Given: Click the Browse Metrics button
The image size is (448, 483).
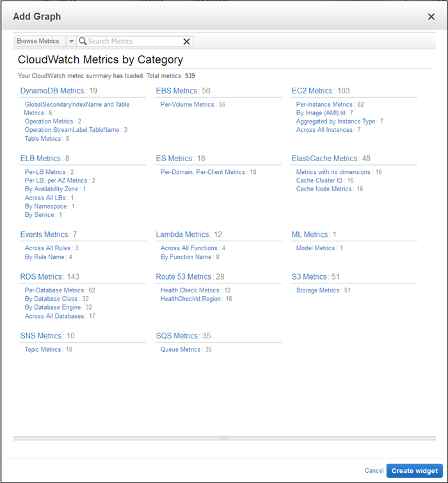Looking at the screenshot, I should point(38,41).
